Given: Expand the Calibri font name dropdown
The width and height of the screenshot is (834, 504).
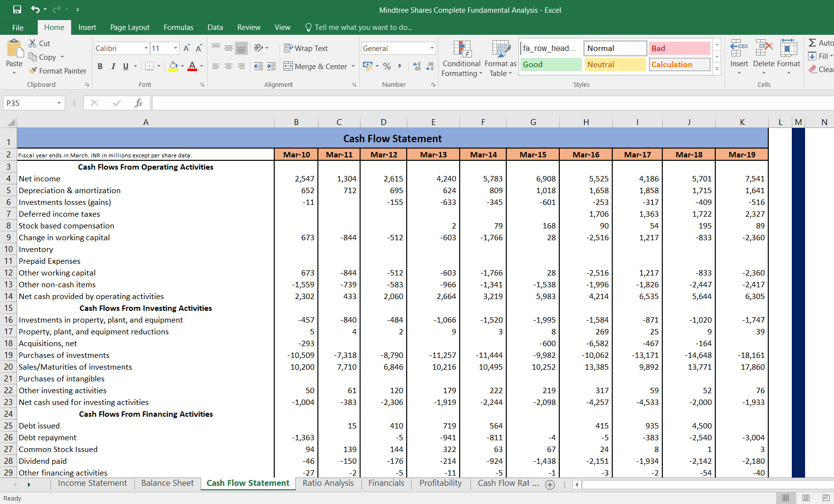Looking at the screenshot, I should [x=146, y=48].
